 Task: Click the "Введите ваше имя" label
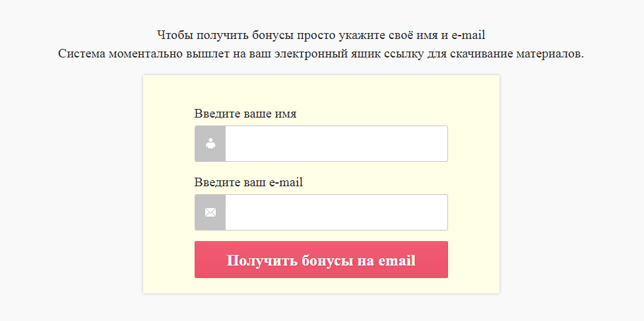[245, 114]
